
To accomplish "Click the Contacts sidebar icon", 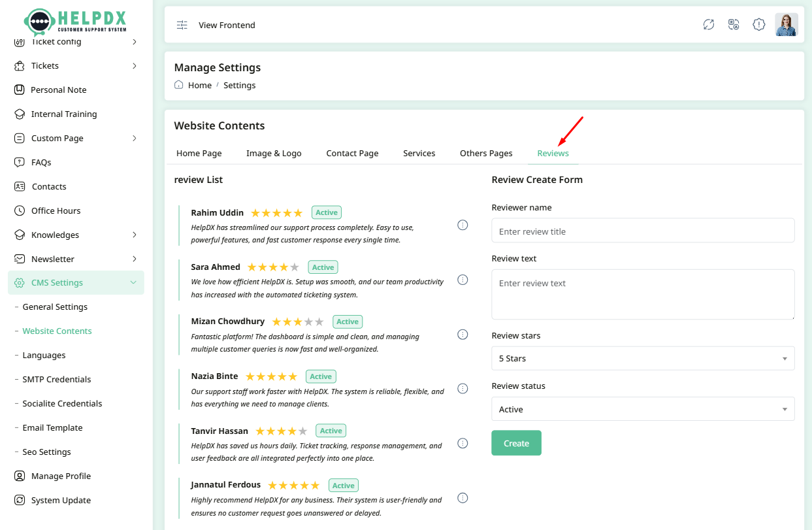I will click(x=20, y=186).
